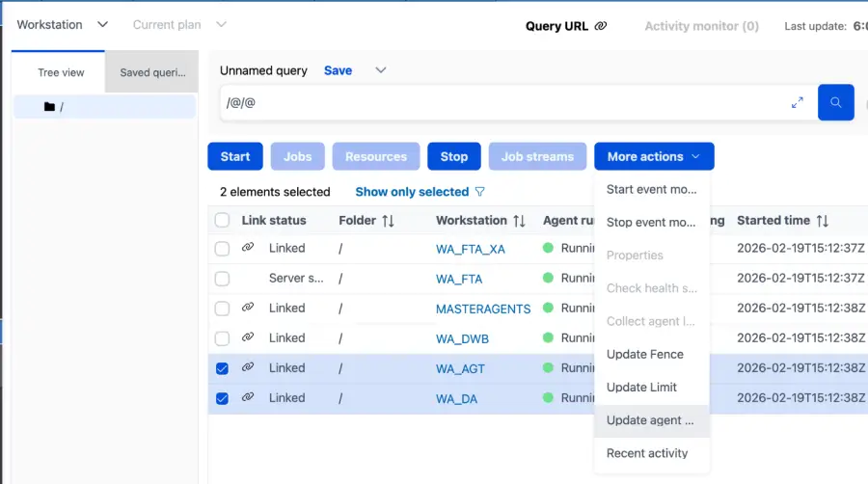Click the filter icon beside Show only selected
This screenshot has width=868, height=484.
coord(480,192)
